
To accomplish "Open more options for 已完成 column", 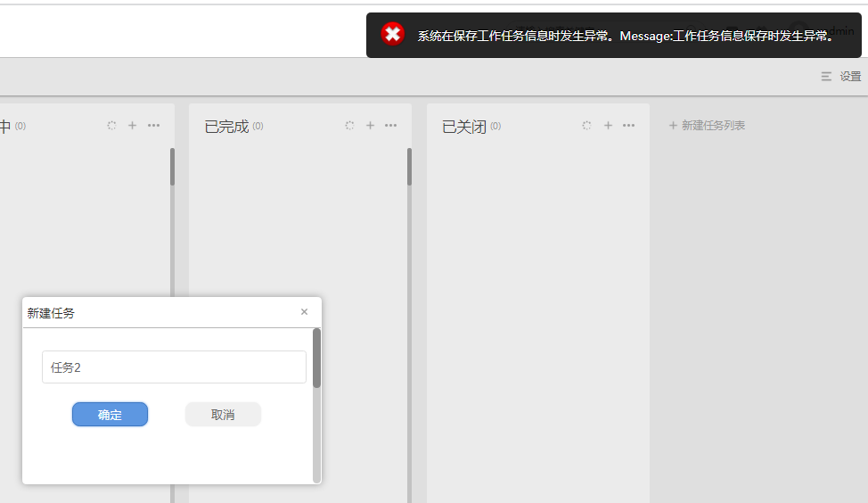I will click(x=391, y=125).
